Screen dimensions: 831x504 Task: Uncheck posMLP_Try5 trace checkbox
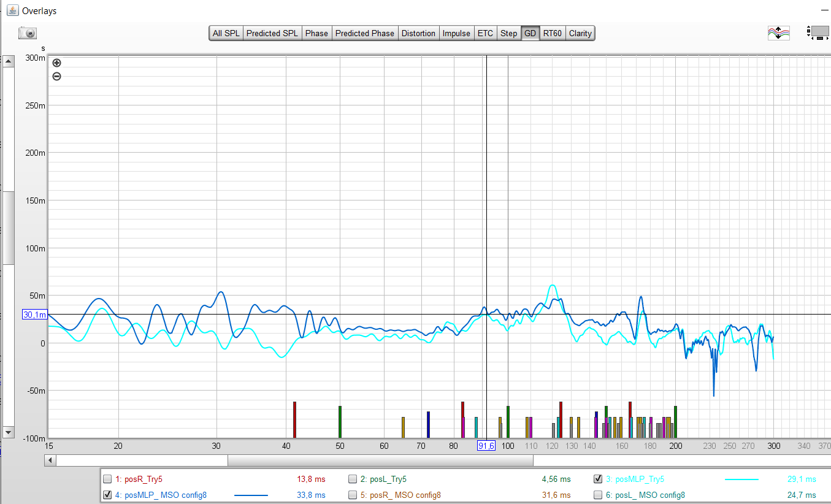click(598, 479)
